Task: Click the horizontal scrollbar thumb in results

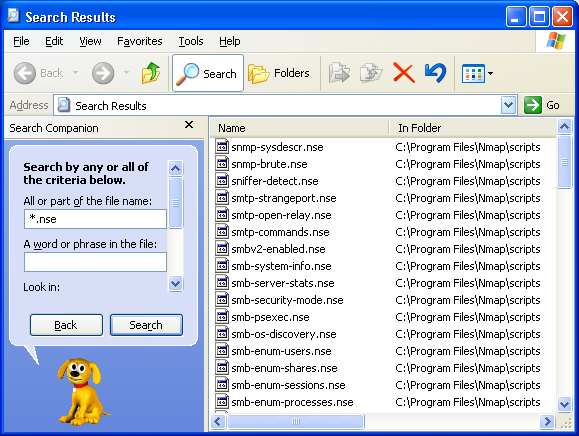Action: point(296,421)
